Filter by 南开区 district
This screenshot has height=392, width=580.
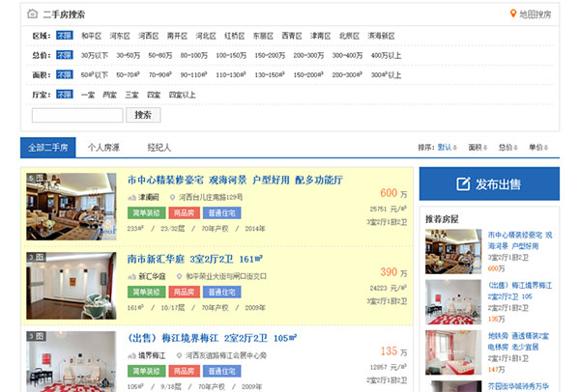177,36
